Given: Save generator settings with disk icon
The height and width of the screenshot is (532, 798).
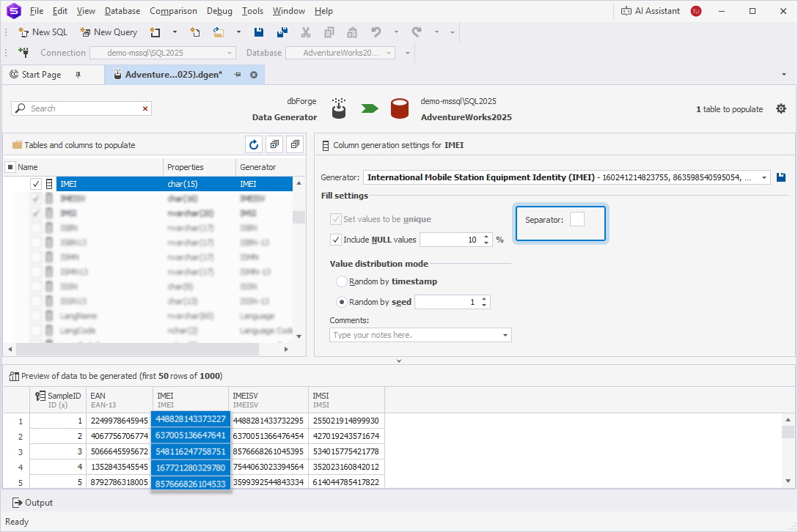Looking at the screenshot, I should tap(781, 177).
